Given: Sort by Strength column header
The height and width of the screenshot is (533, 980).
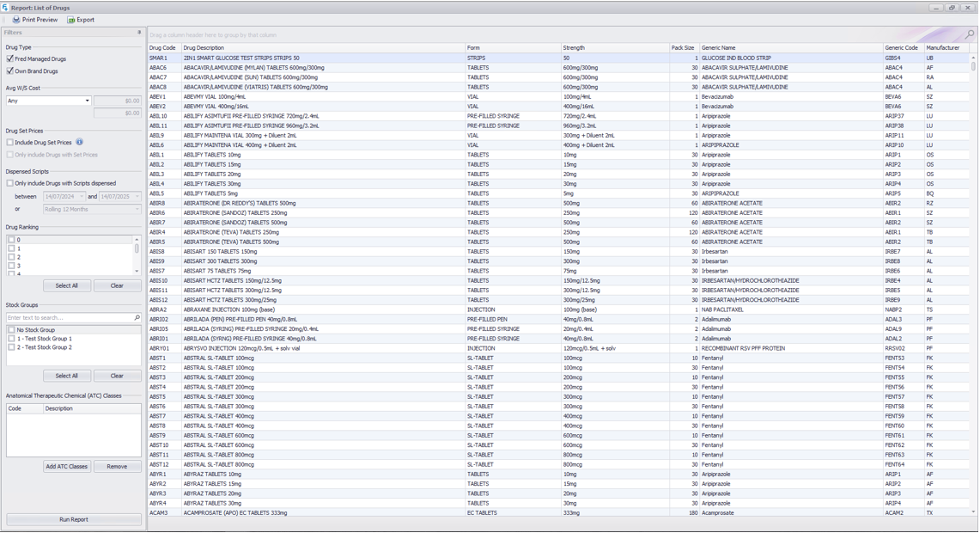Looking at the screenshot, I should 615,47.
